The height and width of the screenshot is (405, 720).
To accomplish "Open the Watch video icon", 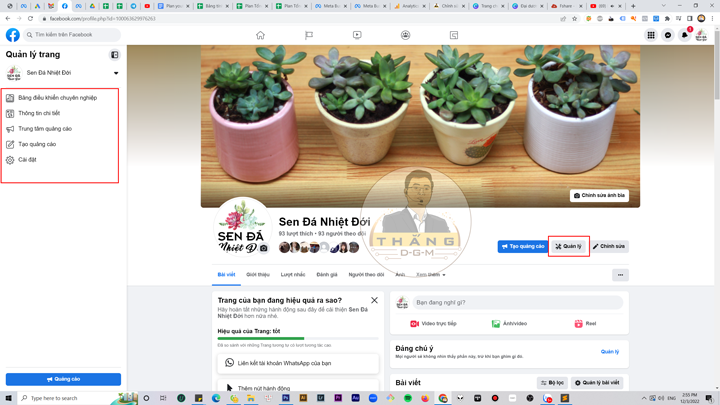I will pos(357,35).
